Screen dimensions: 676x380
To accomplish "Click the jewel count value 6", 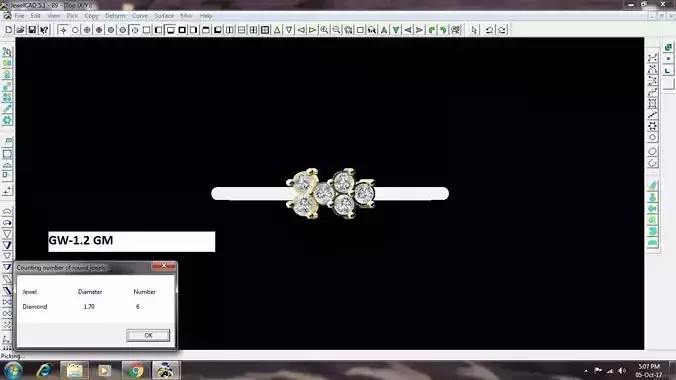I will (x=138, y=307).
